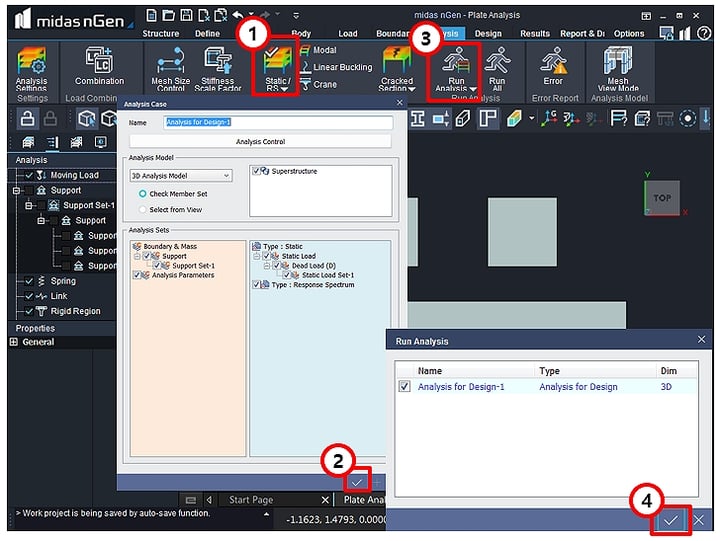
Task: Confirm Run Analysis with checkmark button
Action: 670,520
